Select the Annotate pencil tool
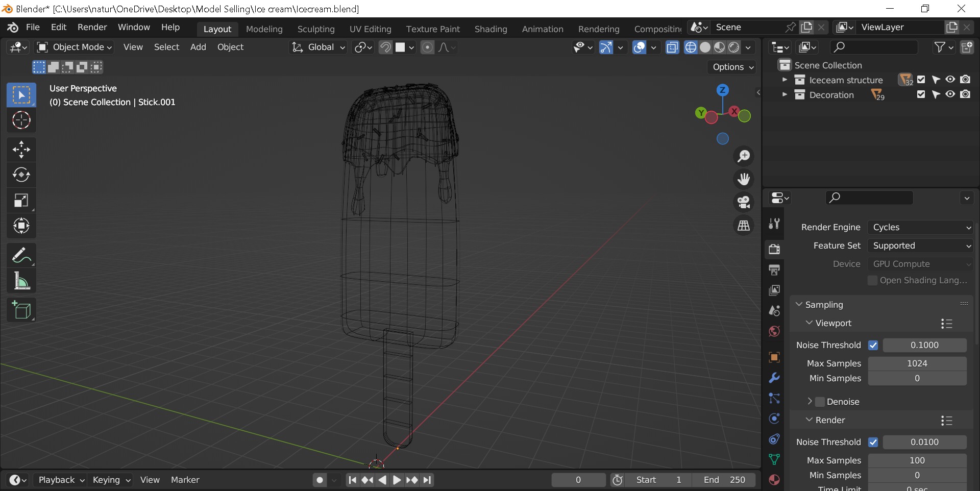The image size is (980, 491). (21, 255)
